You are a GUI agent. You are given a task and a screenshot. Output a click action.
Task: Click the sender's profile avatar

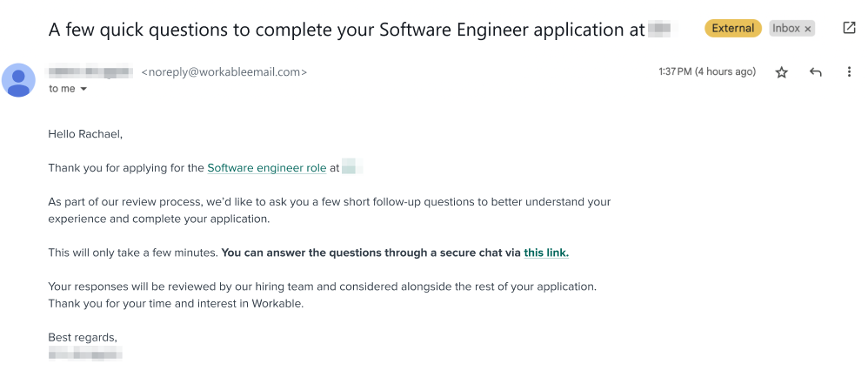click(x=19, y=80)
